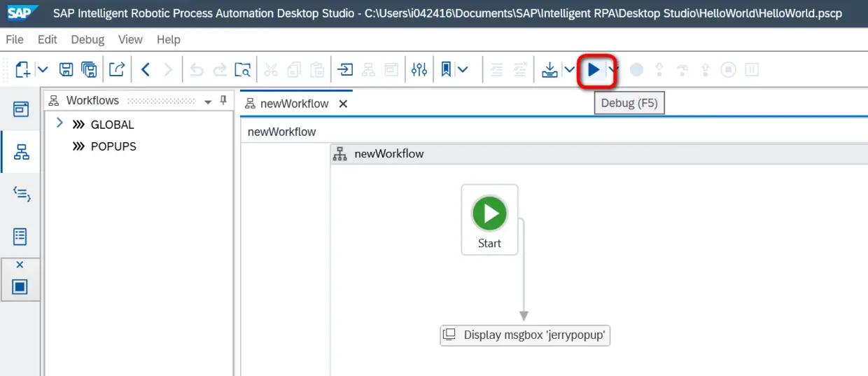Click the New file toolbar icon

[22, 69]
